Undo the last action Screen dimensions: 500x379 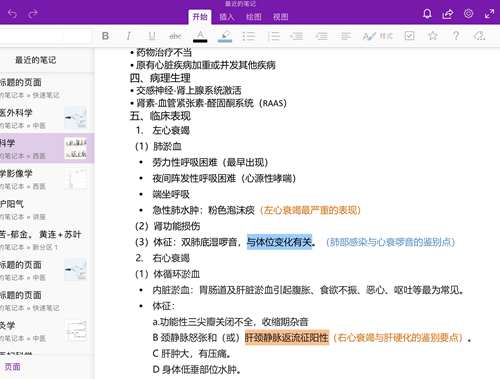click(x=12, y=14)
